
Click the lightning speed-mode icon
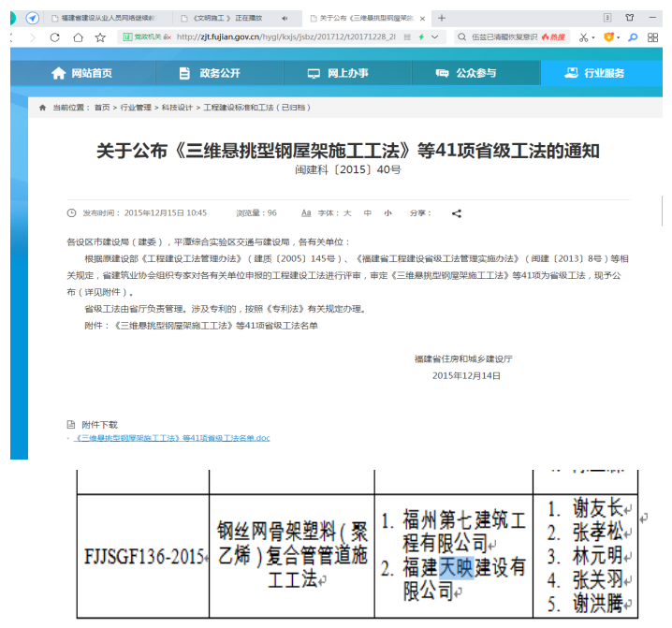pos(420,37)
